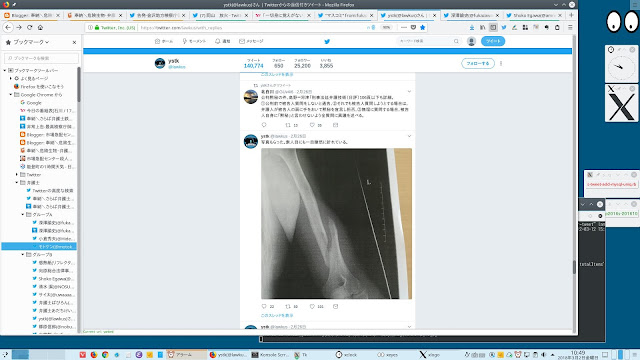
Task: Switch to the Shoko Egawa Twitter tab
Action: coord(534,15)
